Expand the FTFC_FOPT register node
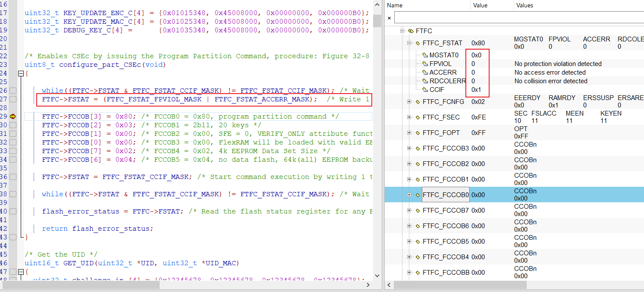644x292 pixels. click(x=409, y=133)
